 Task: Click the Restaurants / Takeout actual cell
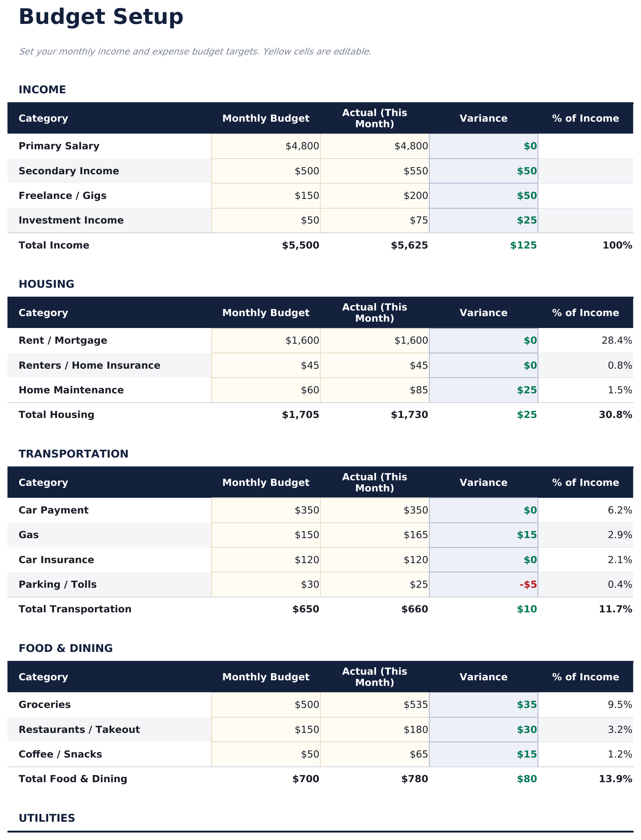[374, 730]
